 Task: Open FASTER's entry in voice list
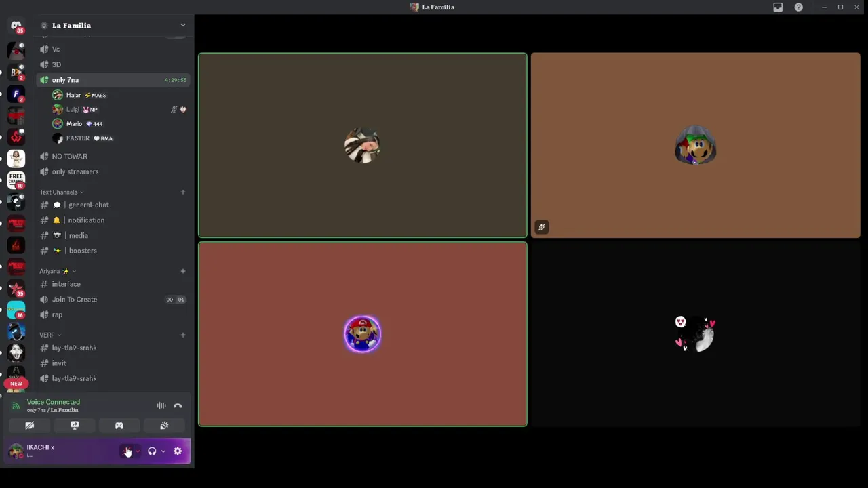tap(119, 138)
